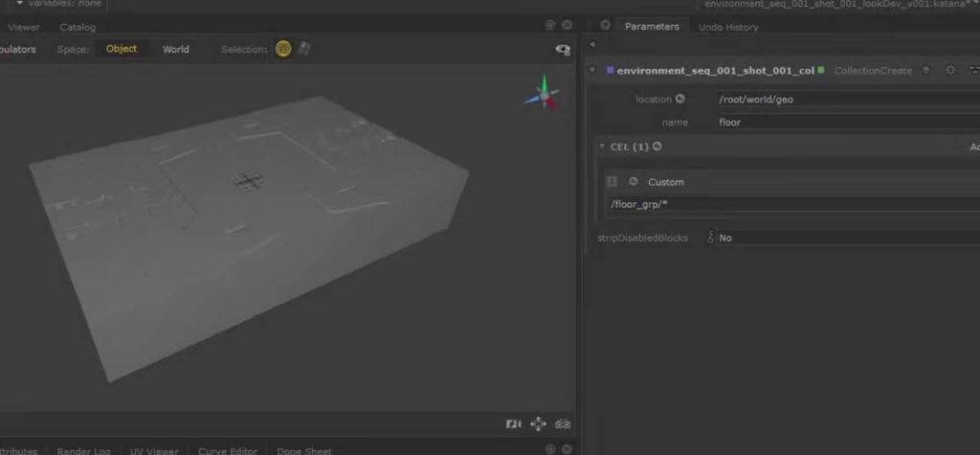Switch to the Undo History tab
The image size is (980, 455).
coord(727,27)
